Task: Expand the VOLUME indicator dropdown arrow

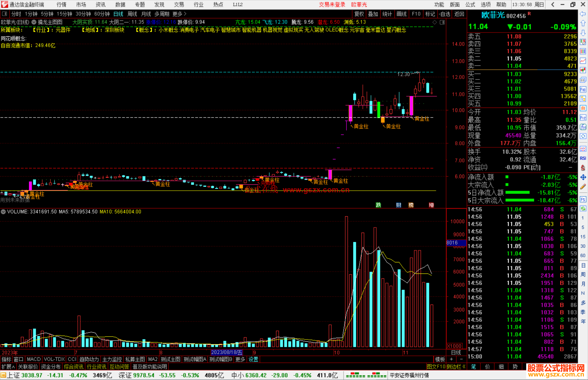Action: pos(3,212)
